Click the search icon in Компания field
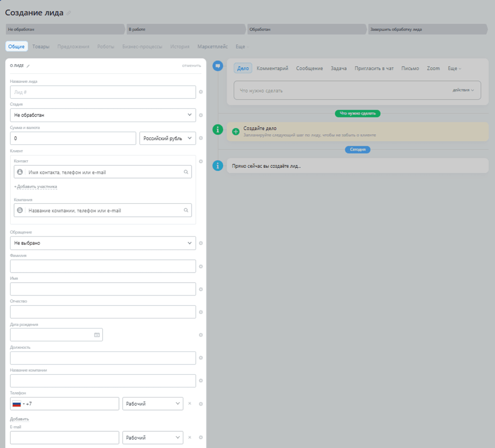 pyautogui.click(x=186, y=210)
